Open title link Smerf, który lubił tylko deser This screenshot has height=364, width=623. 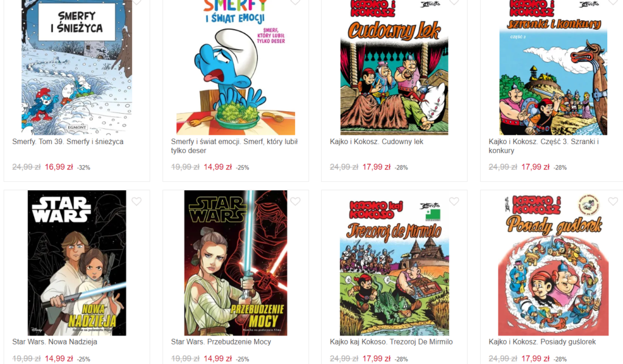click(234, 146)
